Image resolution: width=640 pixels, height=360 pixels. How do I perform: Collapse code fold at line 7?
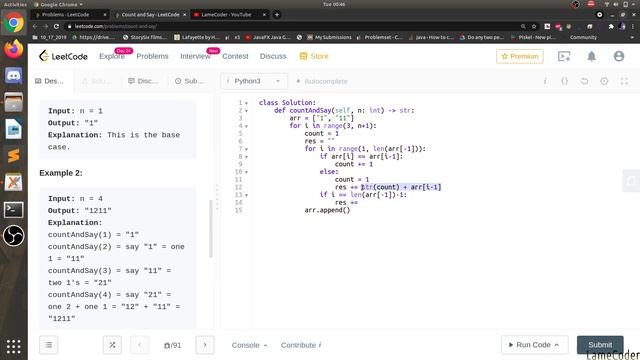(247, 149)
